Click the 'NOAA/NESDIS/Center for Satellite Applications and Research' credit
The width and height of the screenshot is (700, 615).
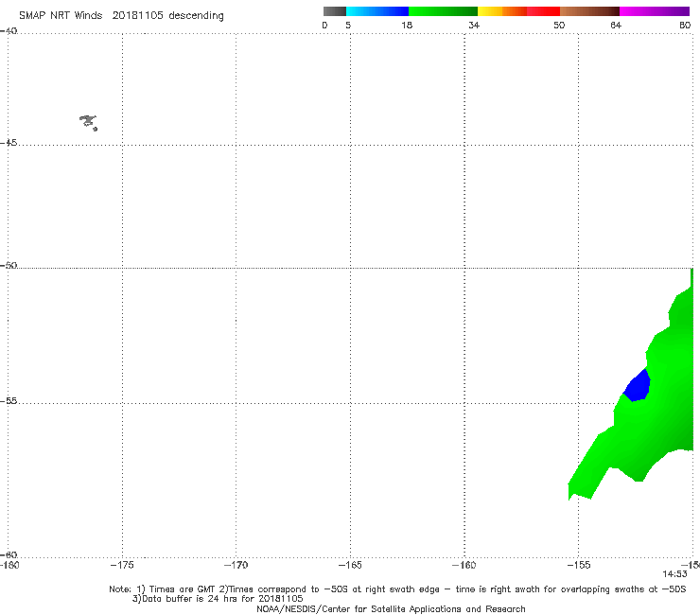tap(391, 609)
